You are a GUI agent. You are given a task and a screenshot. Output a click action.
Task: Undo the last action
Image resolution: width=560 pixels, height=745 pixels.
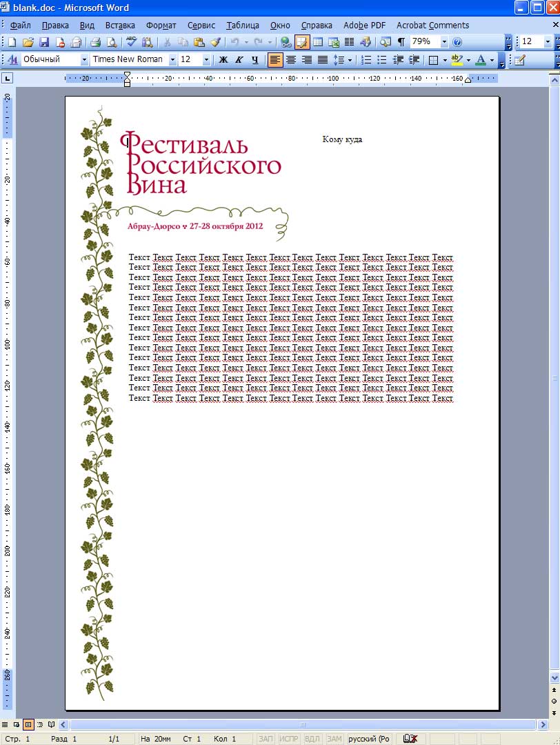coord(234,42)
